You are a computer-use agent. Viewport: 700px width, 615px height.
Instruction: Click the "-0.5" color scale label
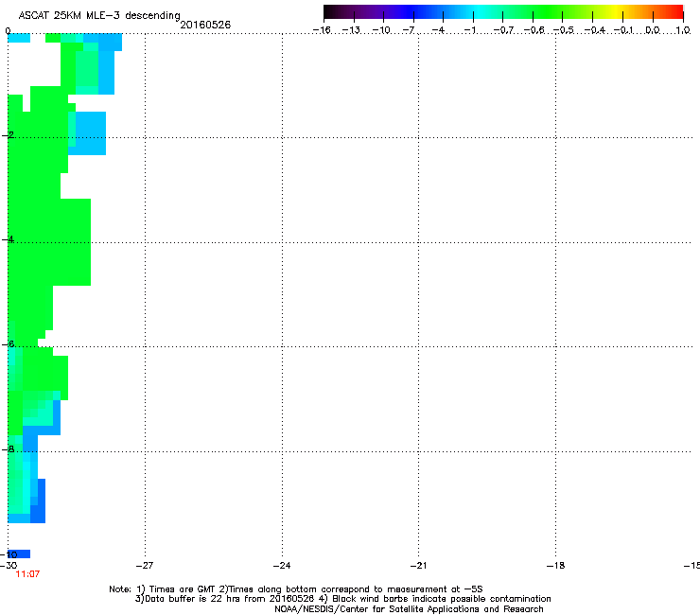coord(564,30)
